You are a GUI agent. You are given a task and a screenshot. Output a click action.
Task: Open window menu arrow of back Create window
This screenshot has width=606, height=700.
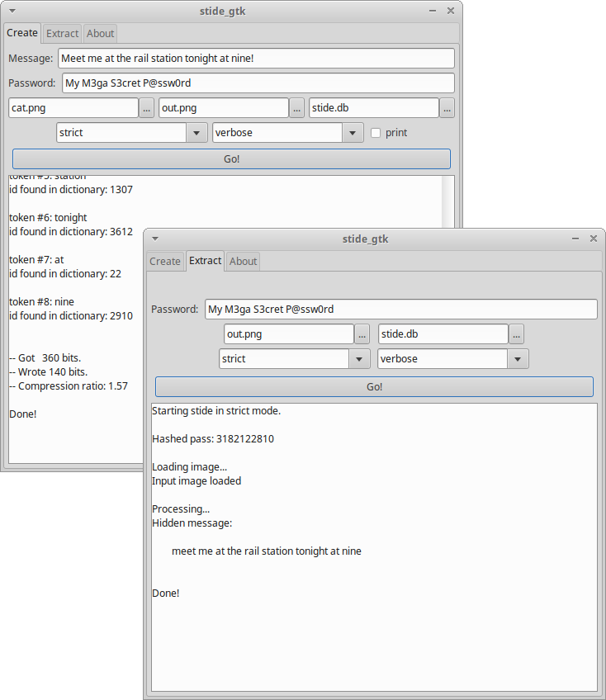point(13,11)
